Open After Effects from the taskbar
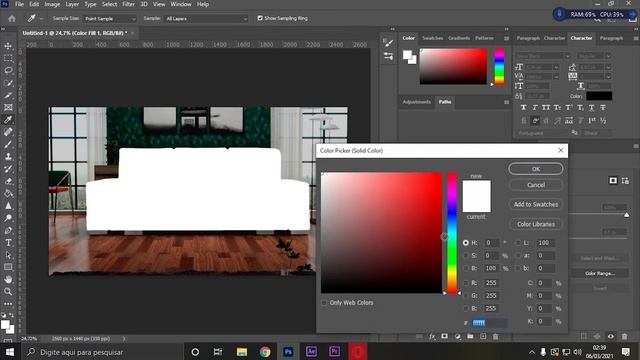The height and width of the screenshot is (360, 640). coord(311,351)
